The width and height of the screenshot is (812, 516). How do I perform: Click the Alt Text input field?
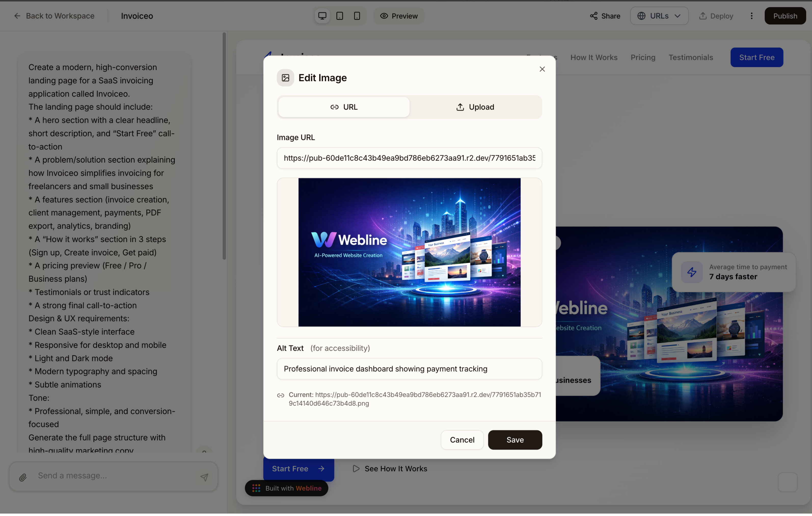[x=409, y=369]
